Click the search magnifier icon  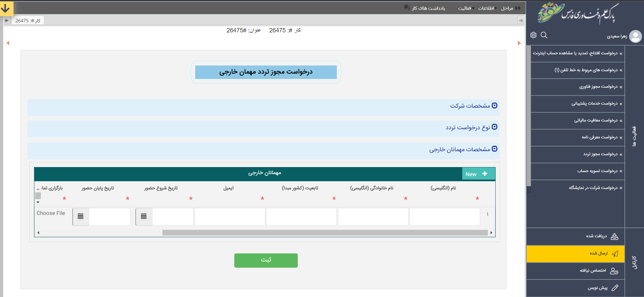(x=544, y=35)
